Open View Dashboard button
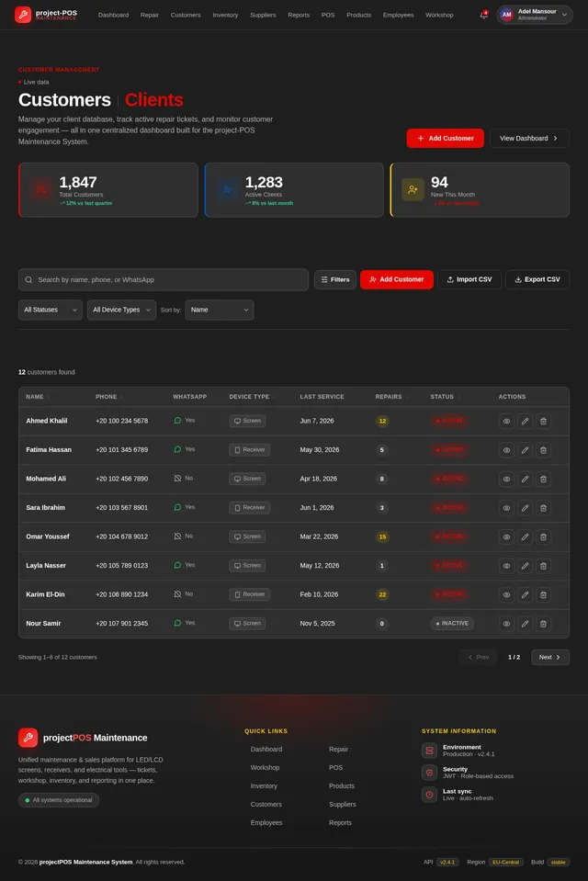The height and width of the screenshot is (881, 588). click(x=529, y=138)
